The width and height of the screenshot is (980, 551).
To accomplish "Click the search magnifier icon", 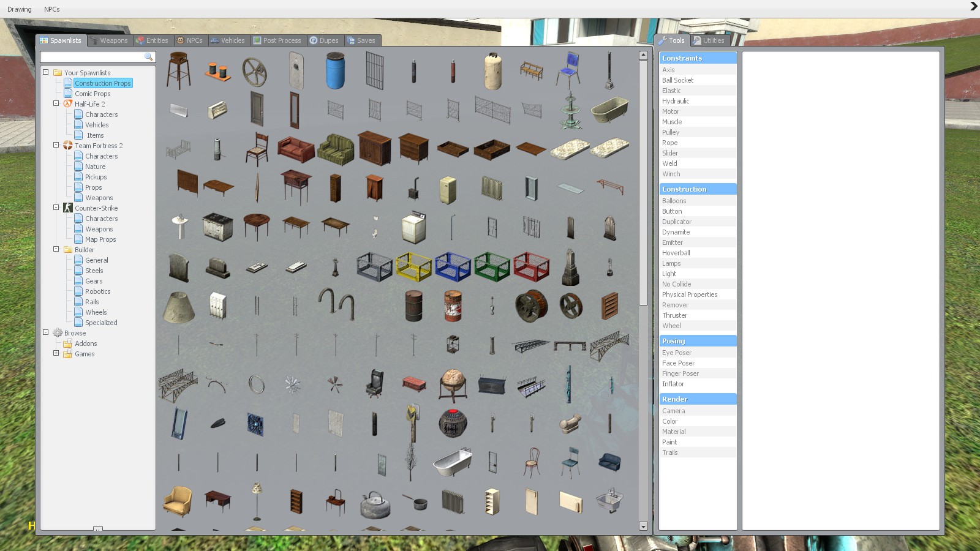I will tap(148, 57).
